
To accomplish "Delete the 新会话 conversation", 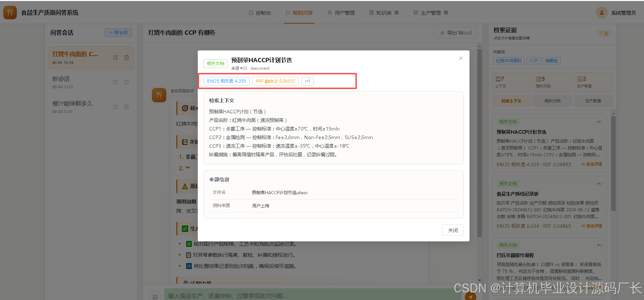I will 127,82.
